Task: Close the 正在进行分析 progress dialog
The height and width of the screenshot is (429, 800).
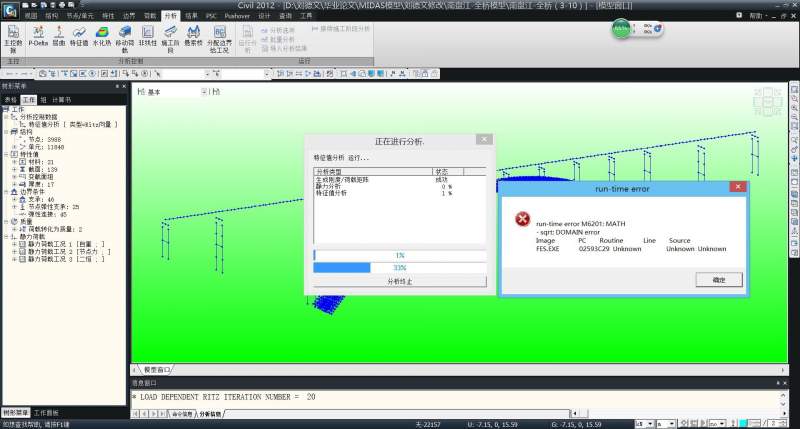Action: click(x=484, y=139)
